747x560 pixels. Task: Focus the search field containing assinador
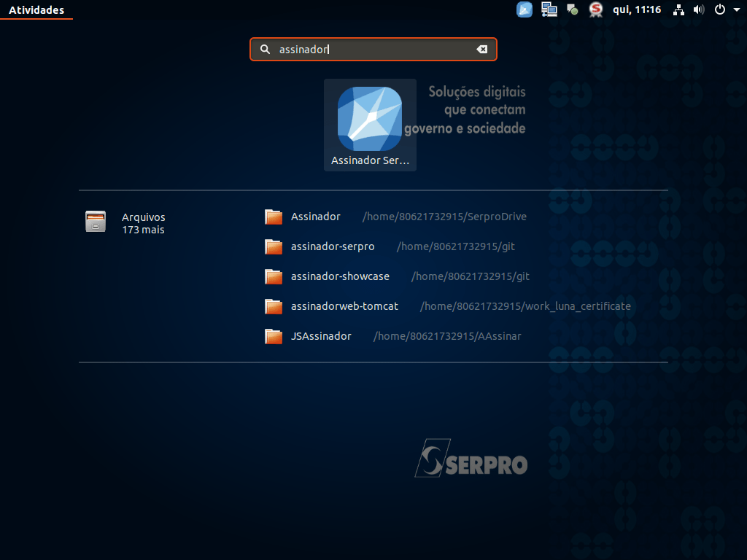(373, 49)
